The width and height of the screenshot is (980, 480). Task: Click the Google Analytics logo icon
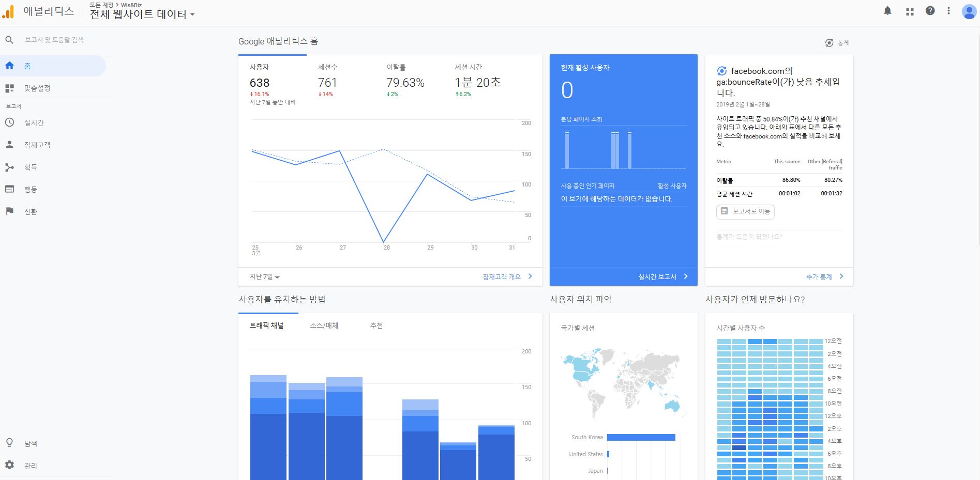[x=9, y=12]
